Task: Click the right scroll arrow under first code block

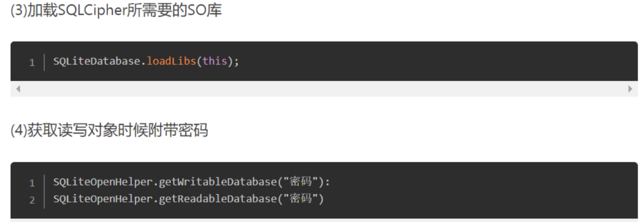Action: [630, 89]
